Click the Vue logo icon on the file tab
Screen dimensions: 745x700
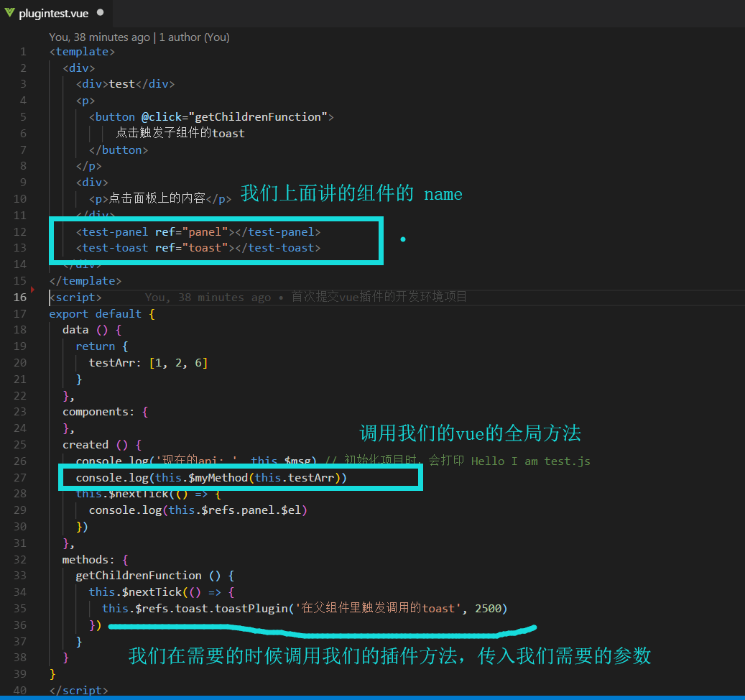pos(9,12)
